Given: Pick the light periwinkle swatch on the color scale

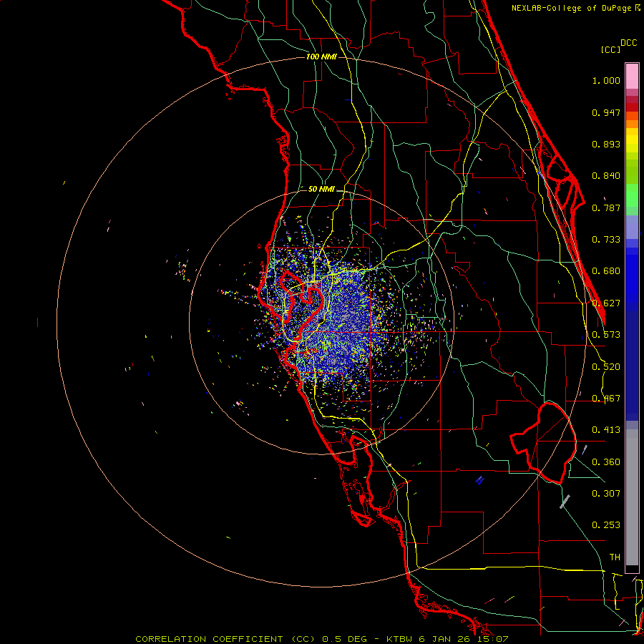Looking at the screenshot, I should tap(632, 227).
